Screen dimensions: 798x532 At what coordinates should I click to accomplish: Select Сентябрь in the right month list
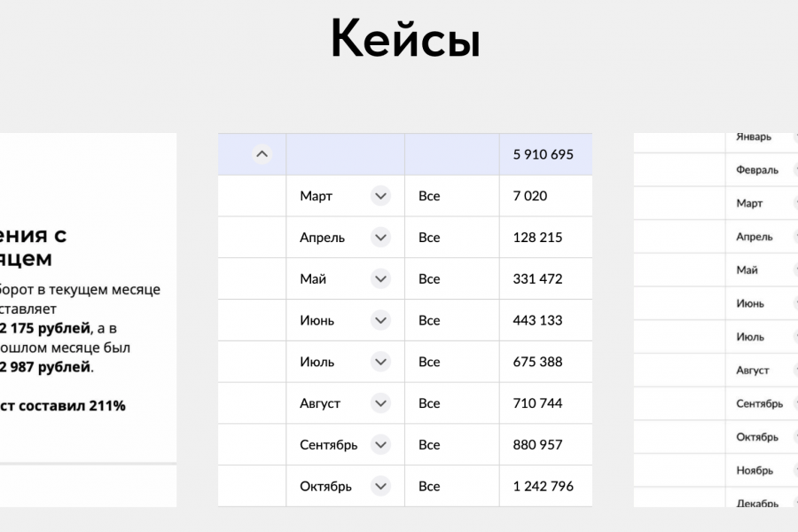[x=759, y=403]
